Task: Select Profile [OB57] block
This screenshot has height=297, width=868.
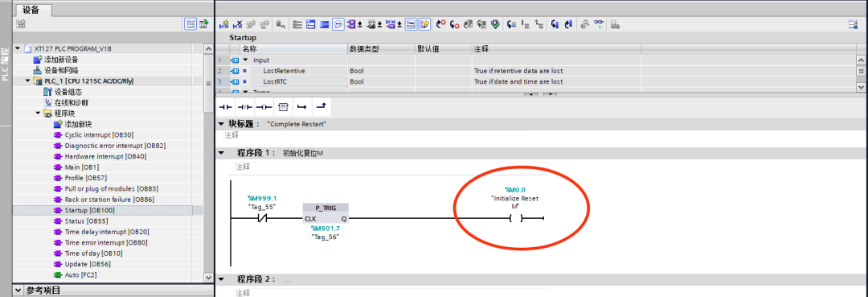Action: [86, 178]
